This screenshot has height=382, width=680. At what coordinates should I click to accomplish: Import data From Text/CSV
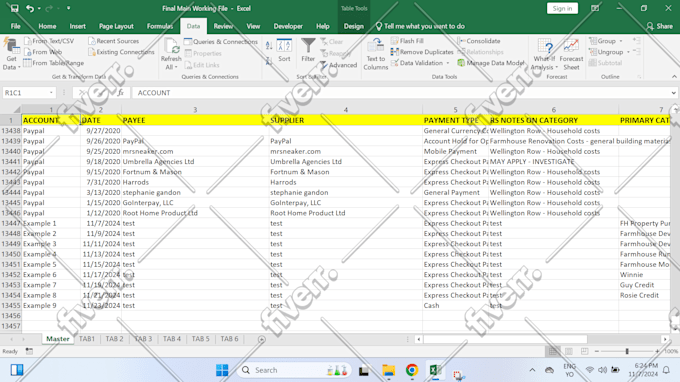[49, 41]
